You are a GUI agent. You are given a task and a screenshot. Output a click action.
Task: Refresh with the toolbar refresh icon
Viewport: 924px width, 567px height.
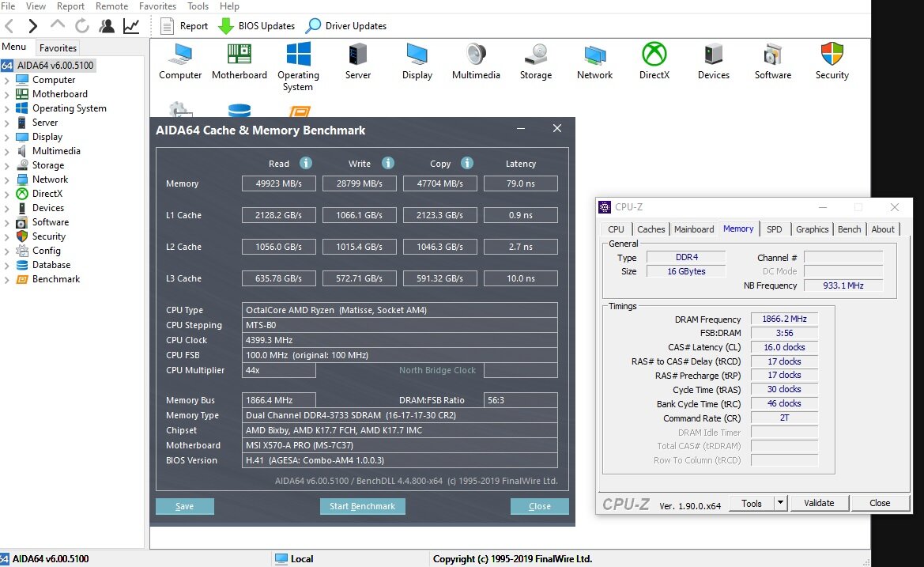coord(82,26)
